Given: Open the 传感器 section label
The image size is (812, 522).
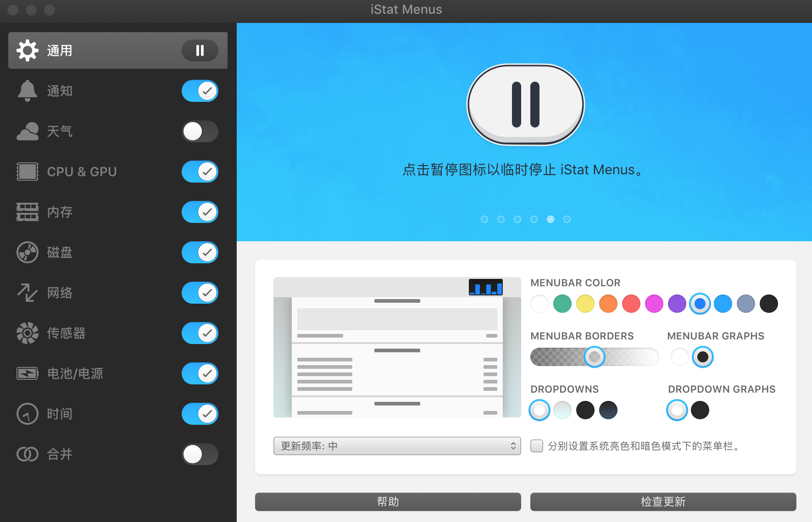Looking at the screenshot, I should [x=66, y=333].
